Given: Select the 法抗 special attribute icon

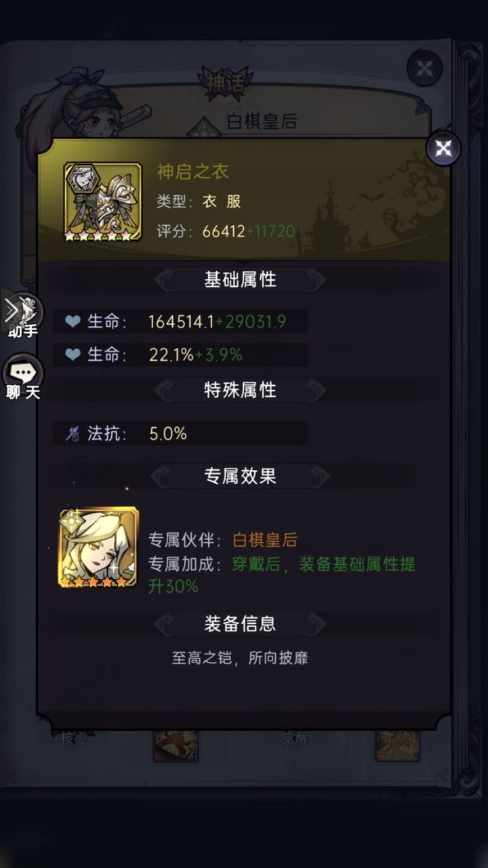Looking at the screenshot, I should (x=73, y=434).
